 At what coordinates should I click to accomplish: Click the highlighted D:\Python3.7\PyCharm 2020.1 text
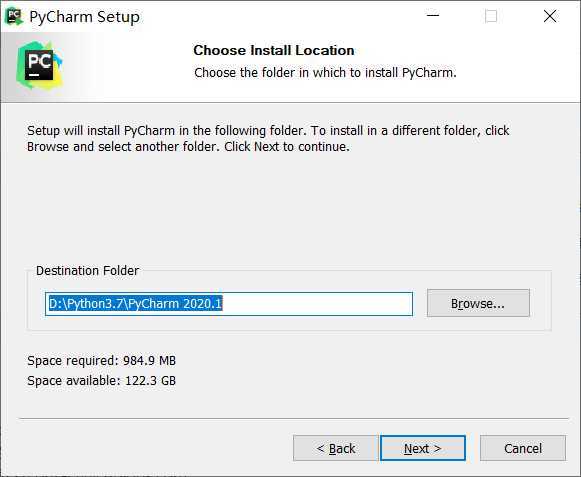(135, 304)
